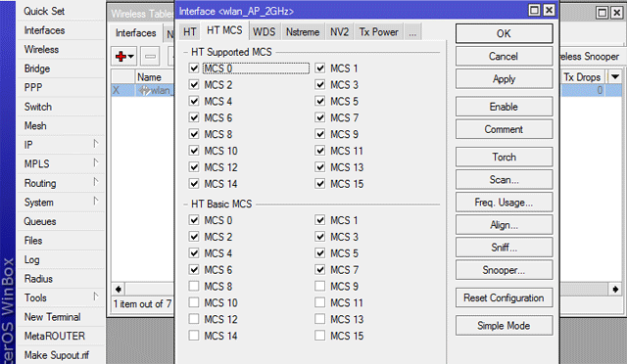Click the Enable button

pyautogui.click(x=504, y=107)
